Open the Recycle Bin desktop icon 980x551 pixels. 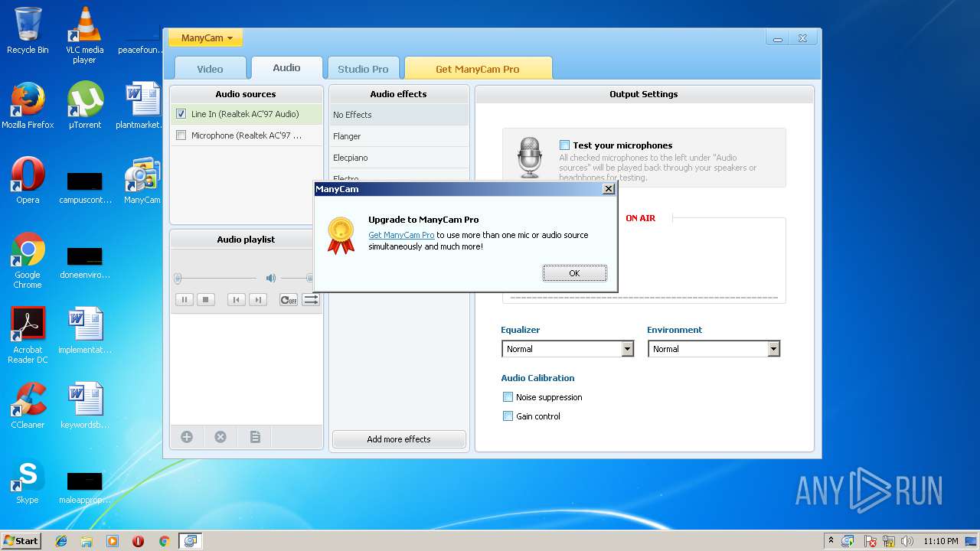(x=28, y=31)
